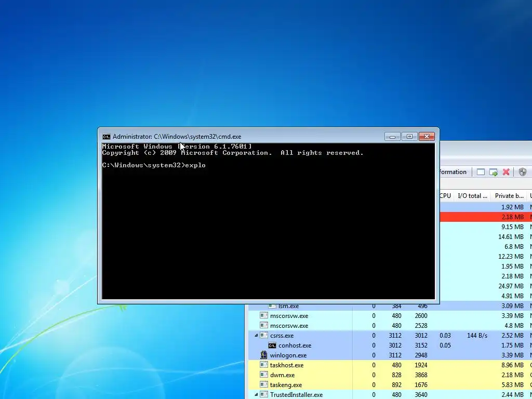Click Find window and thread icon
The image size is (532, 399).
[494, 172]
